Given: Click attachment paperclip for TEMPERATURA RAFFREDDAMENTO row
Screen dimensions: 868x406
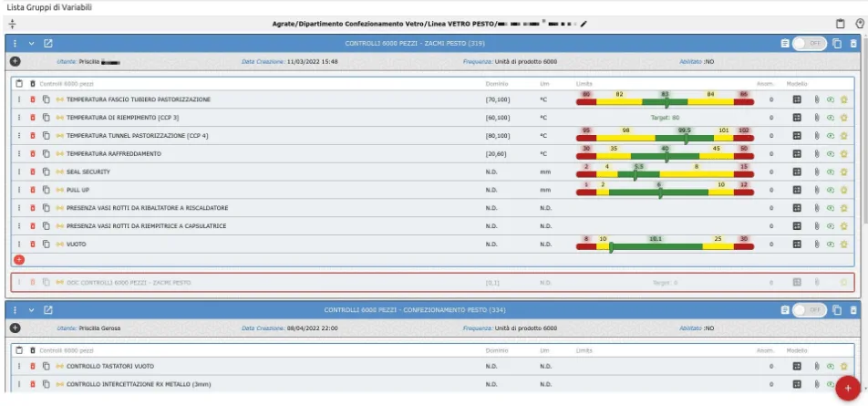Looking at the screenshot, I should pos(817,153).
